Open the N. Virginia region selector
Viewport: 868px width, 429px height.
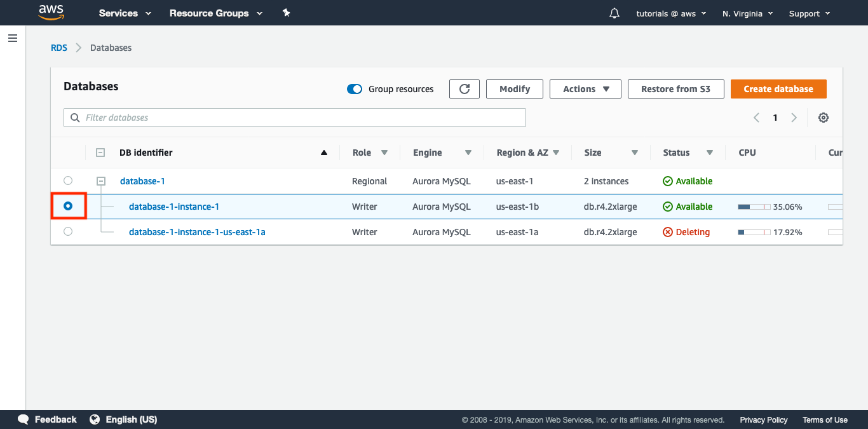pyautogui.click(x=747, y=13)
